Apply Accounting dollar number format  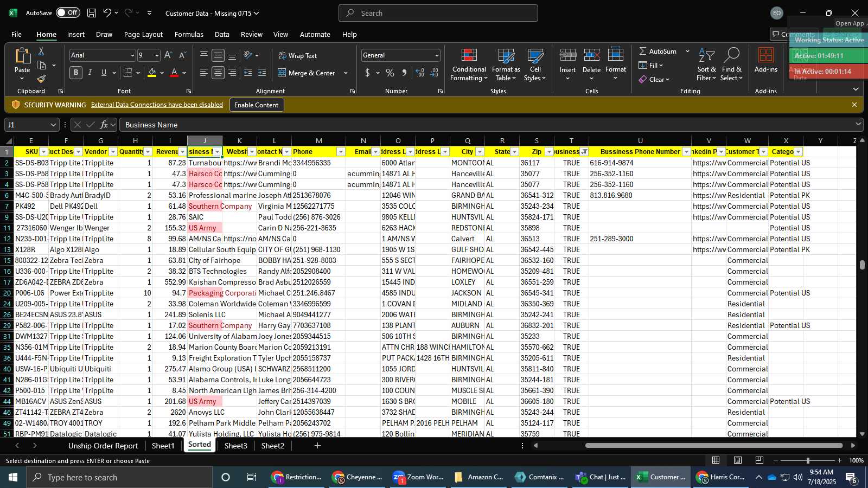click(368, 73)
